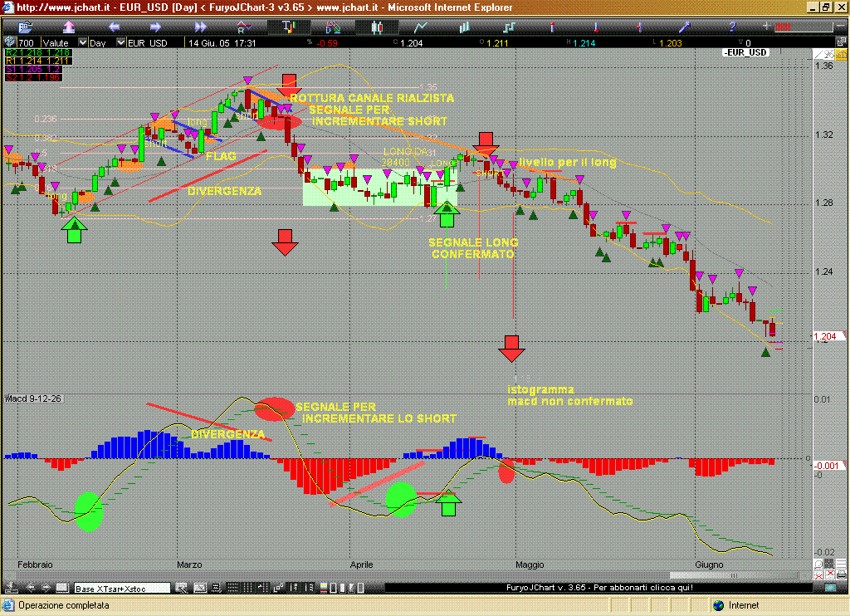Expand the Day timeframe dropdown
This screenshot has height=616, width=850.
coord(120,43)
